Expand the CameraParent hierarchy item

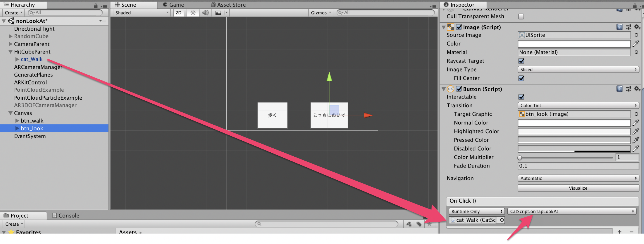tap(11, 44)
